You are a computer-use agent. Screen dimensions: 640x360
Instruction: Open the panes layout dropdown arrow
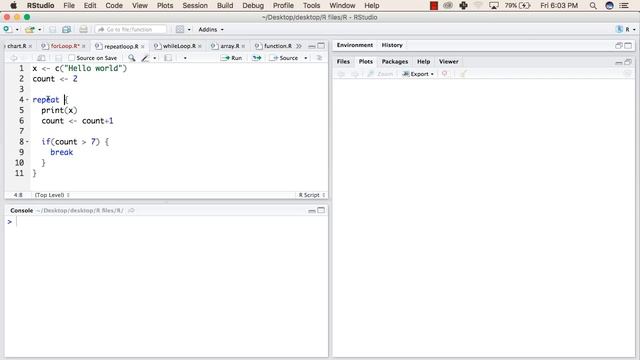(x=189, y=30)
